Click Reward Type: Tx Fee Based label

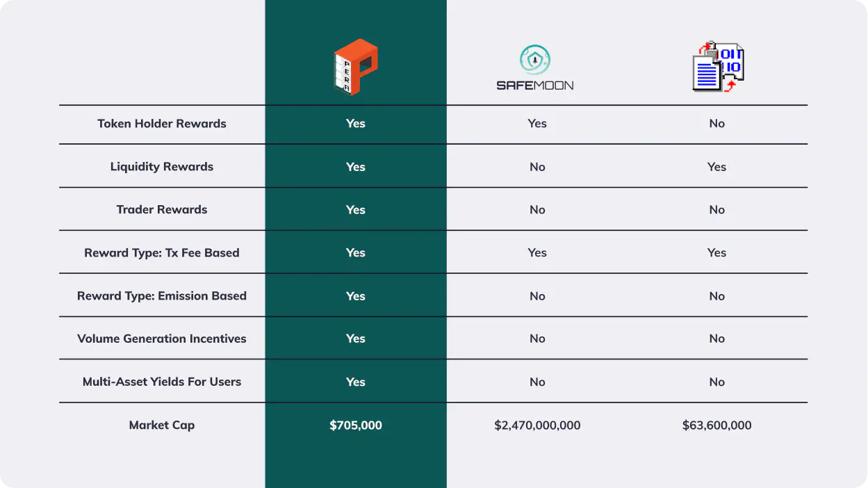162,253
